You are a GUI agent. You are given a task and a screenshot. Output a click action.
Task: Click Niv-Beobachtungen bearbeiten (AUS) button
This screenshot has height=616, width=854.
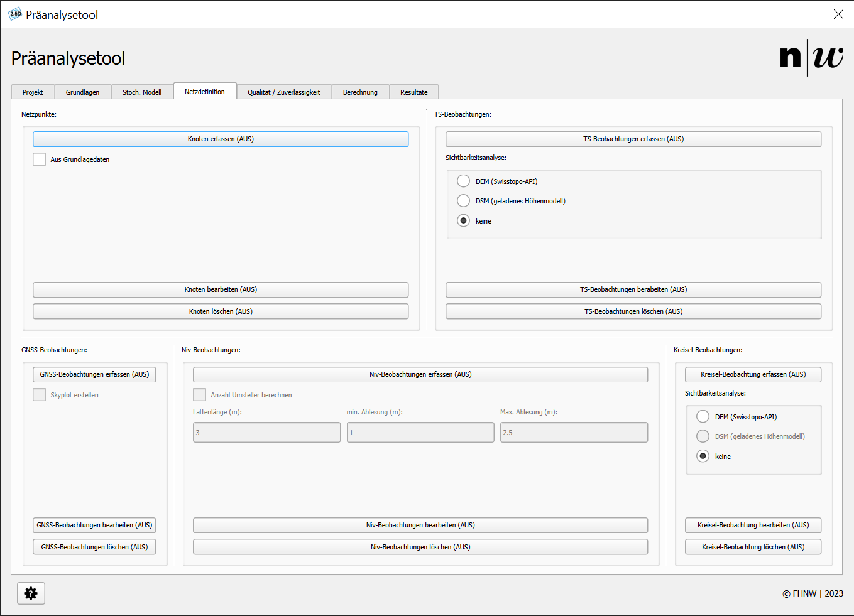coord(420,525)
